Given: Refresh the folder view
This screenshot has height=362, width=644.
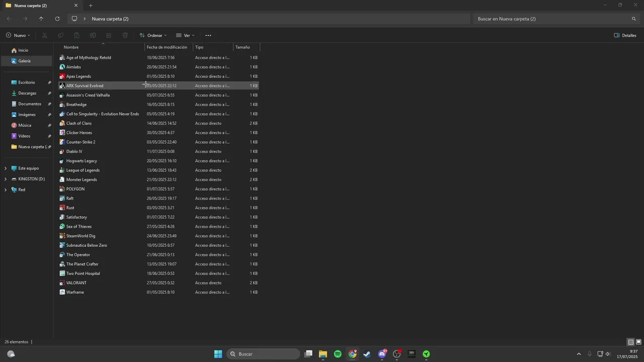Looking at the screenshot, I should click(57, 19).
